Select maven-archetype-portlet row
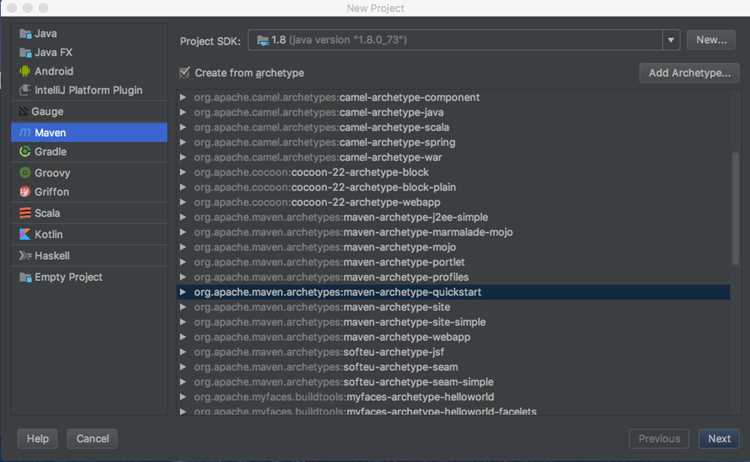 coord(453,262)
